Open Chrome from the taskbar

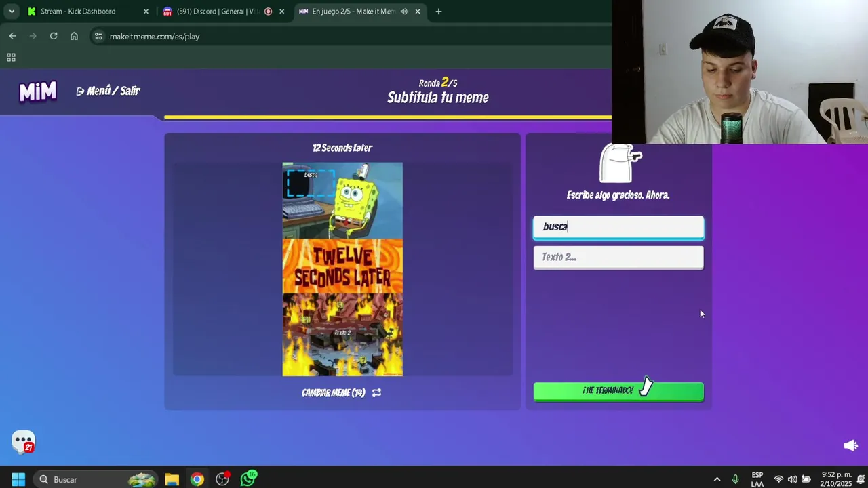click(x=197, y=479)
